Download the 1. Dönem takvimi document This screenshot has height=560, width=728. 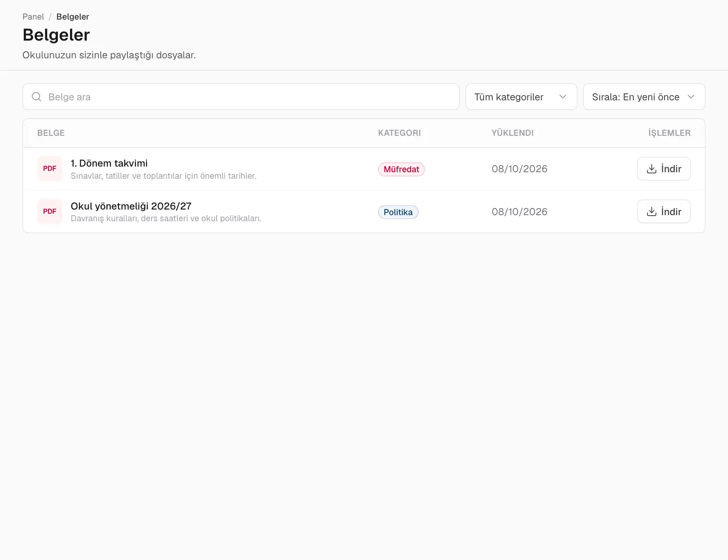click(664, 168)
